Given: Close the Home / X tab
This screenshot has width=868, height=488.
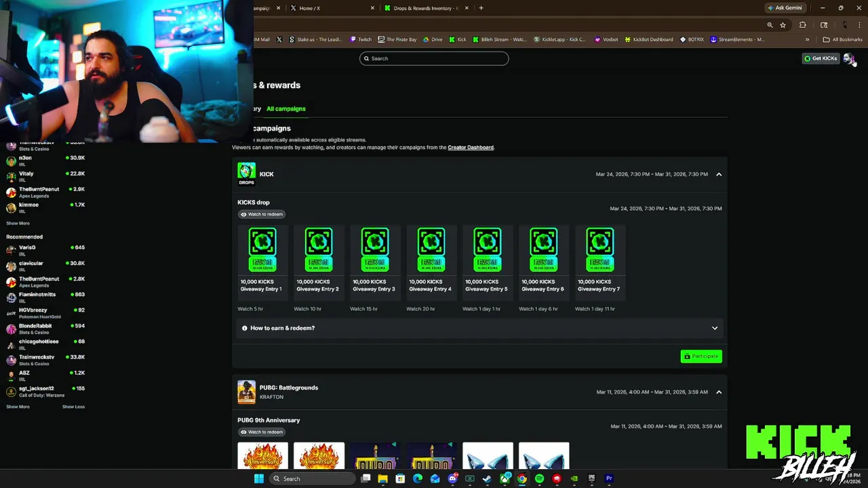Looking at the screenshot, I should [372, 8].
